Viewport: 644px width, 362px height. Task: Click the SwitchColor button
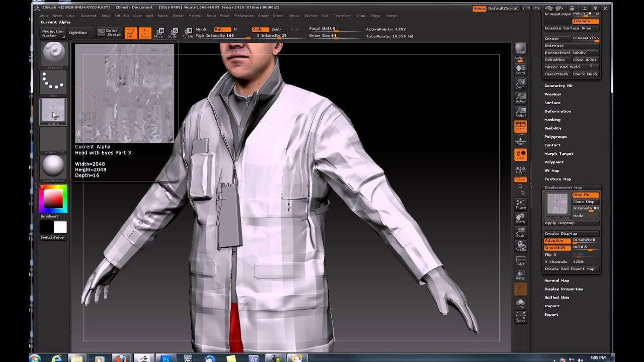[53, 237]
